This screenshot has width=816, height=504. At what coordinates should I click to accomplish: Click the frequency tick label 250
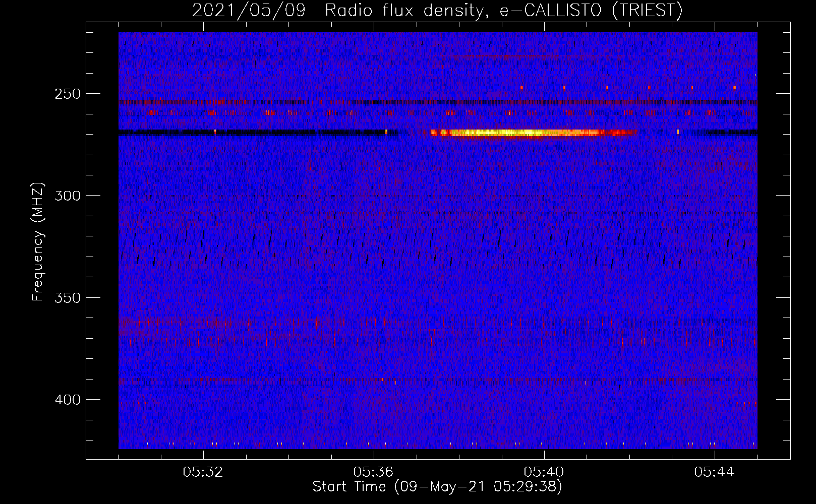pyautogui.click(x=68, y=94)
